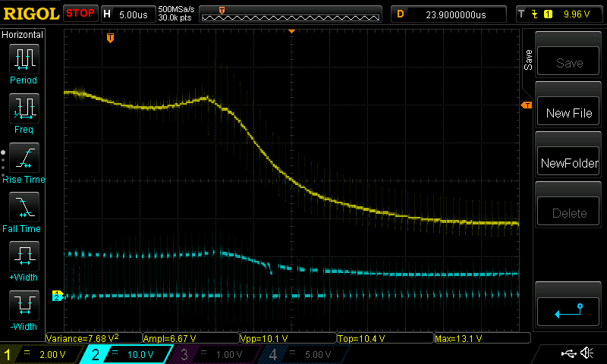Image resolution: width=607 pixels, height=364 pixels.
Task: Click the orange trigger position T marker on the graph
Action: (x=110, y=38)
